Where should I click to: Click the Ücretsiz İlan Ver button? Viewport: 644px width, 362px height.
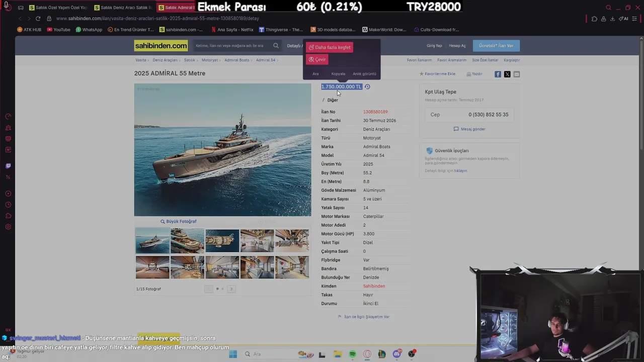pyautogui.click(x=496, y=46)
